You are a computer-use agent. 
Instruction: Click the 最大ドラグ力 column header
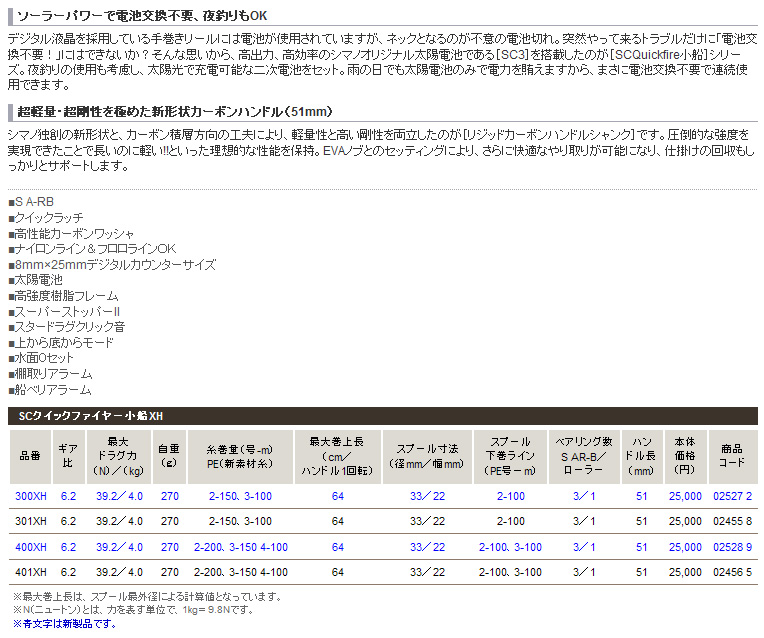[x=119, y=456]
